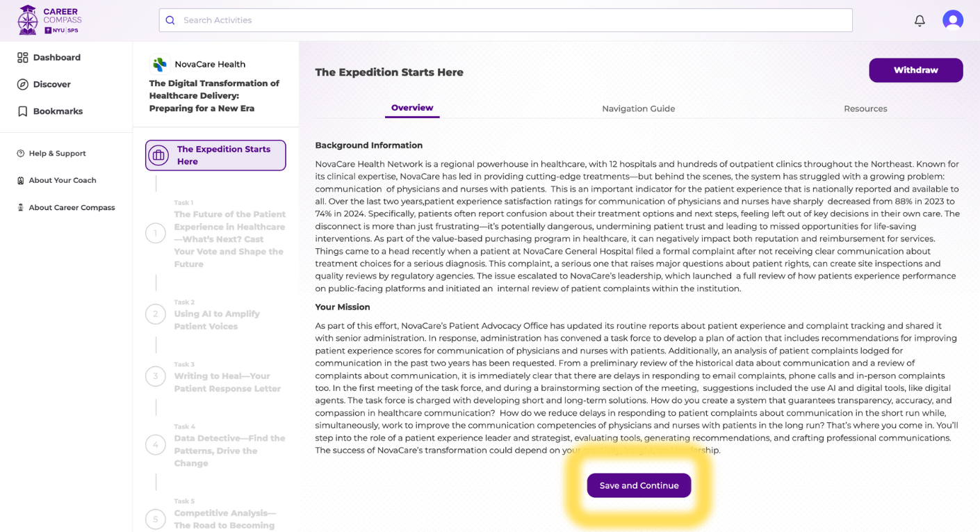
Task: Open About Career Compass link
Action: coord(72,207)
